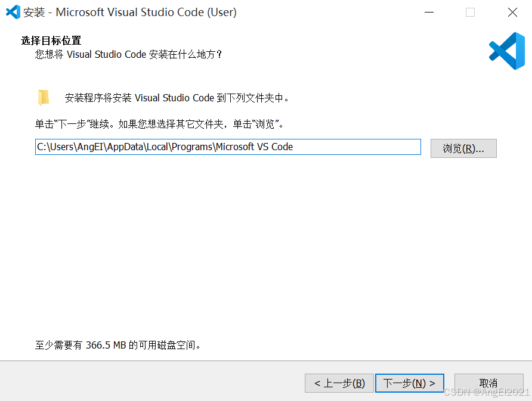The width and height of the screenshot is (532, 401).
Task: Go back with 上一步(B) button
Action: tap(339, 383)
